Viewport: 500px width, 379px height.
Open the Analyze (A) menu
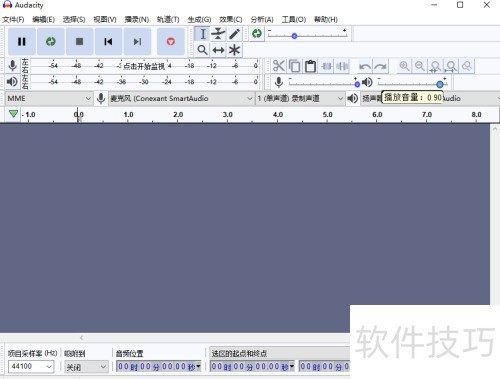(x=262, y=19)
